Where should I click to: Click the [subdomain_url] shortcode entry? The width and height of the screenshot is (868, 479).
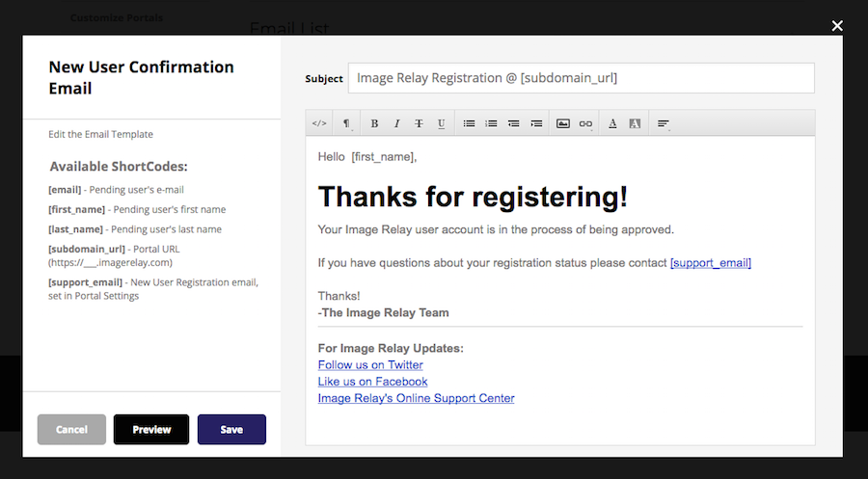(114, 255)
